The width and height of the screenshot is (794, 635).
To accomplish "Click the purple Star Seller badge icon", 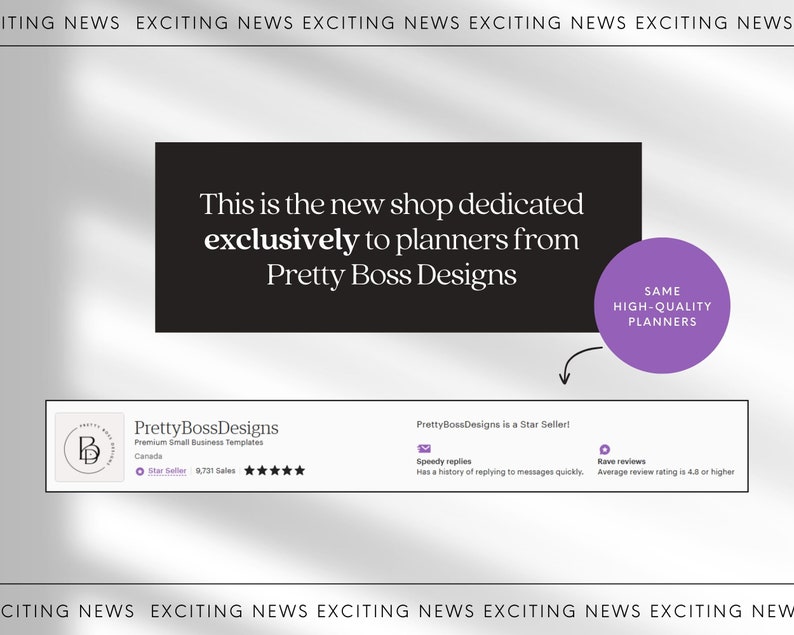I will click(x=140, y=471).
